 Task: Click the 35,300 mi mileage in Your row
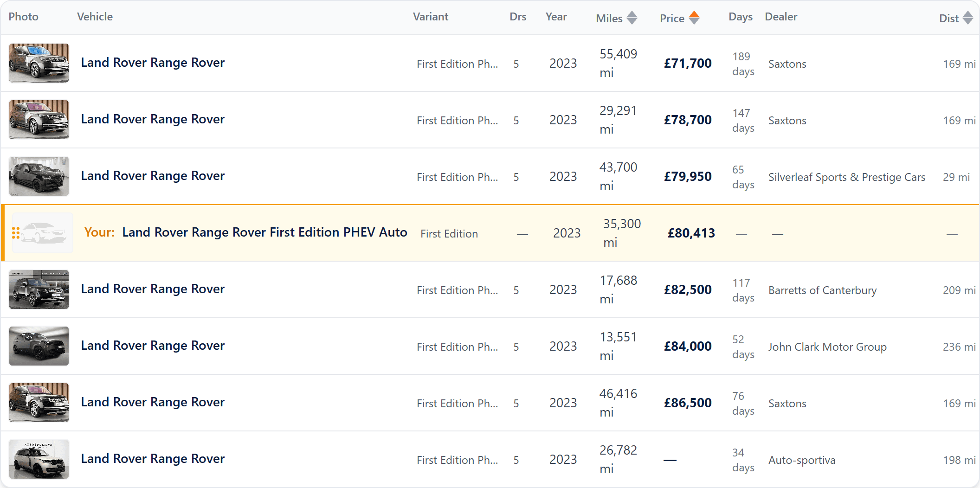pyautogui.click(x=622, y=233)
